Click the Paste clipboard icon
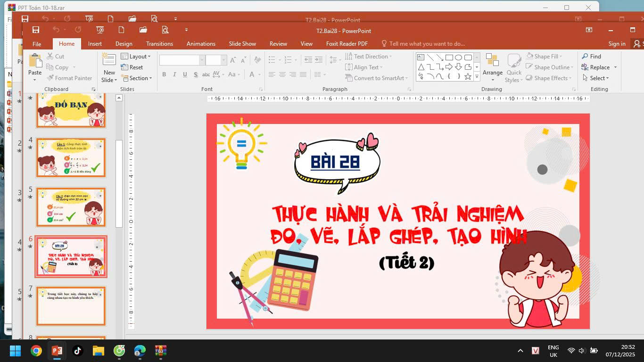Viewport: 644px width, 362px height. click(35, 61)
